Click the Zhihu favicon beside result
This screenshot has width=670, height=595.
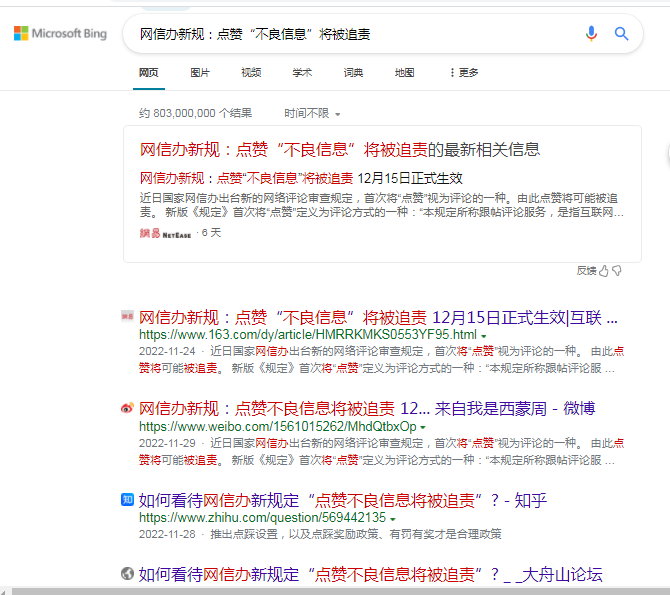click(127, 499)
